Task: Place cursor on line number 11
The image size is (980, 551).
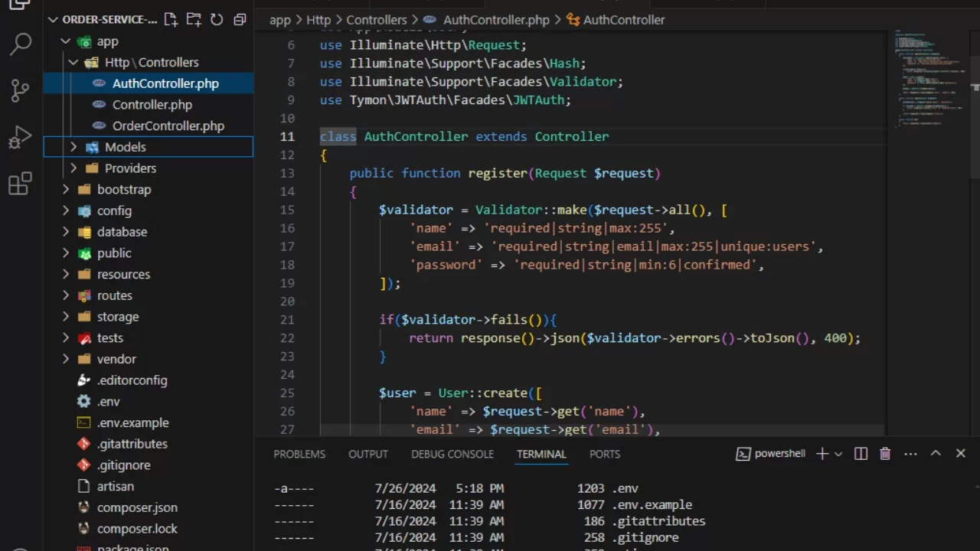Action: pos(287,136)
